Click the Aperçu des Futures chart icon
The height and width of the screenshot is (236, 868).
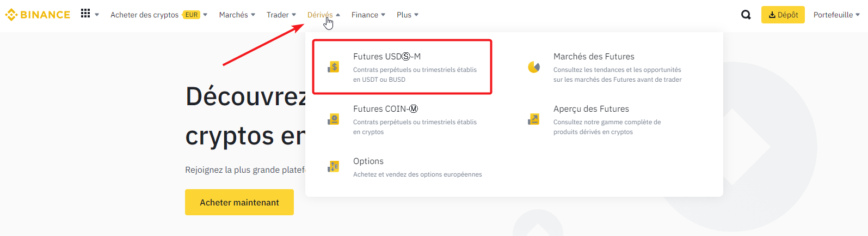tap(534, 119)
